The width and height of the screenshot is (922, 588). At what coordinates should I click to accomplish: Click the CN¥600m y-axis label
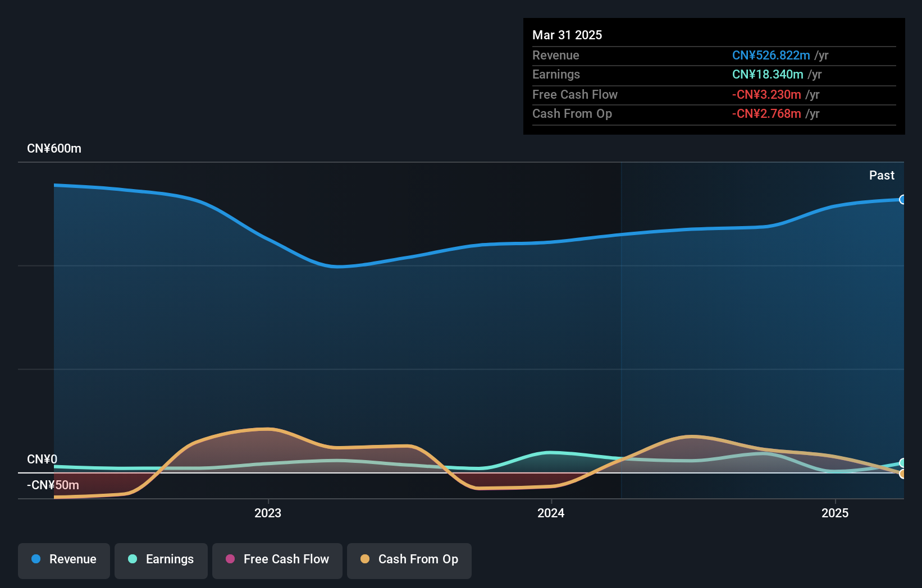[54, 148]
